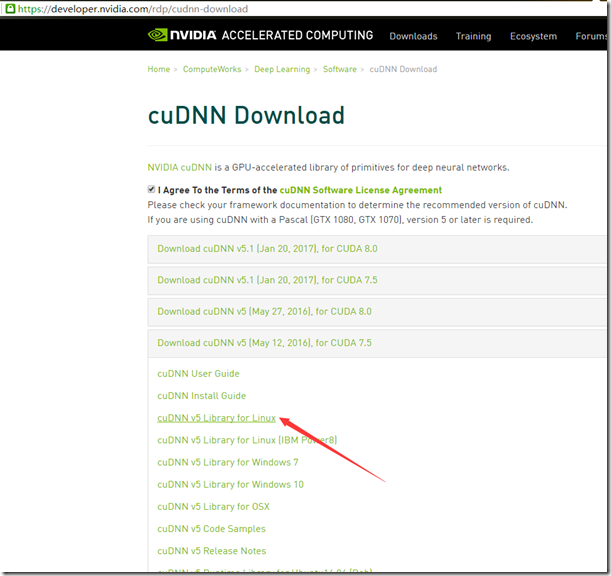The width and height of the screenshot is (611, 576).
Task: Click the NVIDIA eye logo
Action: coord(157,35)
